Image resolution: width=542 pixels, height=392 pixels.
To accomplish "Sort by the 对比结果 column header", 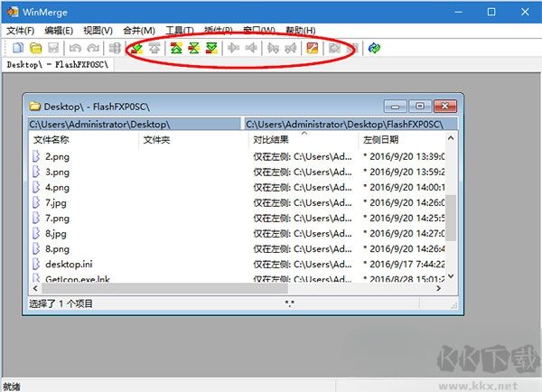I will (x=304, y=140).
